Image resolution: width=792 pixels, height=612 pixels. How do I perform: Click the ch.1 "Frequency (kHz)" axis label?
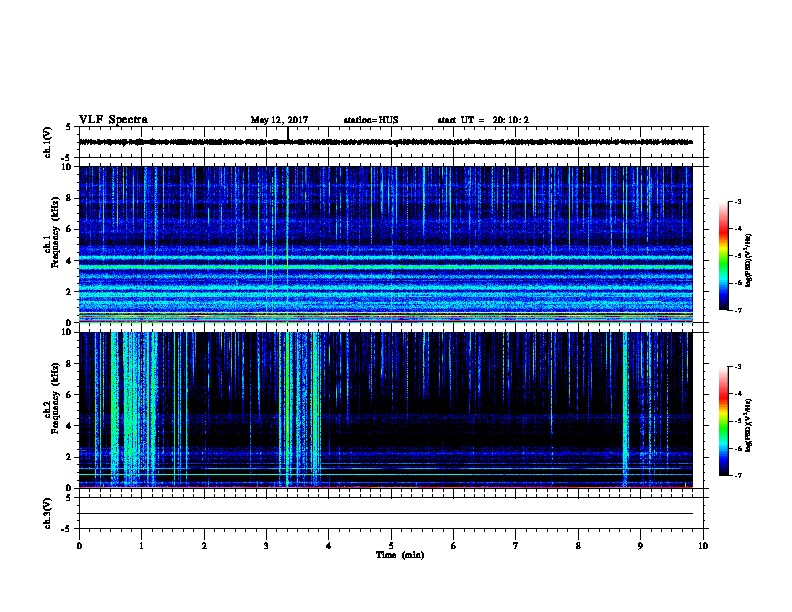[x=55, y=233]
